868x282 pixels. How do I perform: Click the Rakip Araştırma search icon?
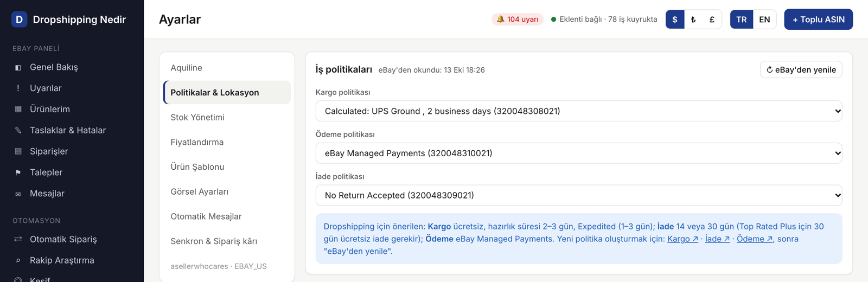tap(18, 261)
